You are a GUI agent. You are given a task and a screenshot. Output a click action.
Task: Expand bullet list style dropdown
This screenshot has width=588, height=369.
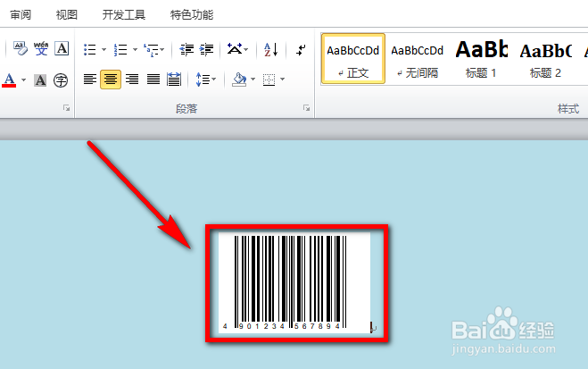click(x=104, y=49)
